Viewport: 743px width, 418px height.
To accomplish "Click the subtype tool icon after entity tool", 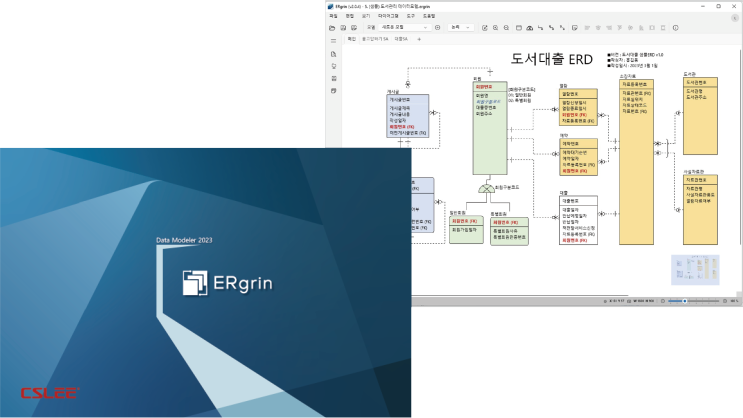I will pos(529,28).
